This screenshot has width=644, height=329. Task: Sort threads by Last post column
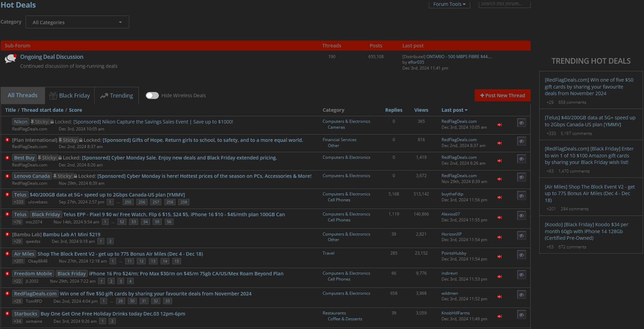point(454,110)
